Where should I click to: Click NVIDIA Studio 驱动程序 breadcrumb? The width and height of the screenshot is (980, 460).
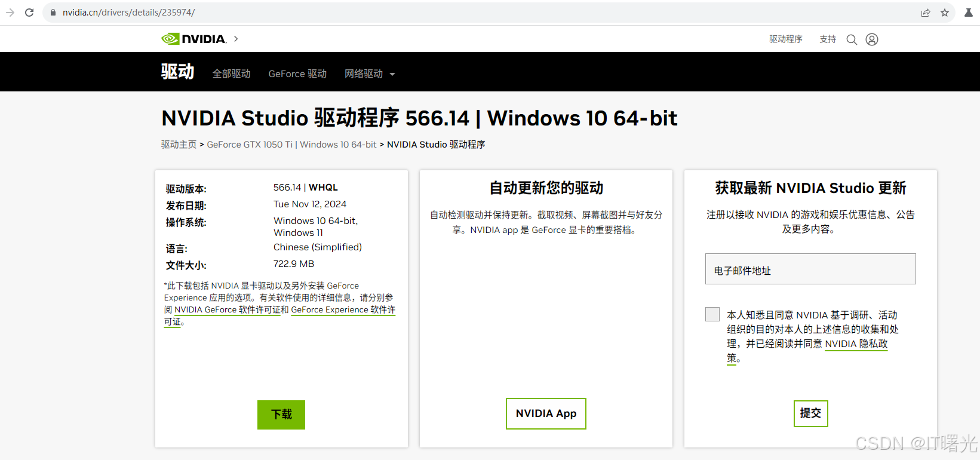point(436,145)
